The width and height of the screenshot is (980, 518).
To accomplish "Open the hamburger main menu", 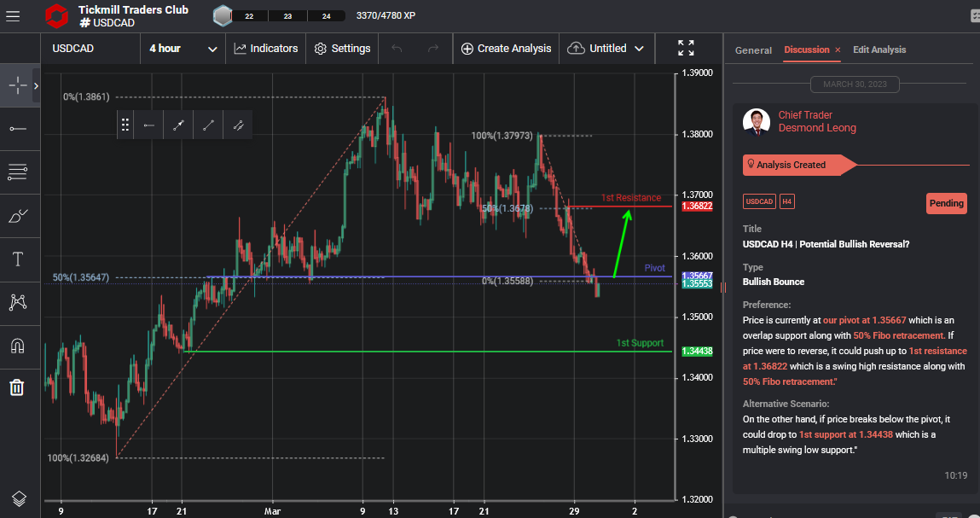I will (13, 16).
